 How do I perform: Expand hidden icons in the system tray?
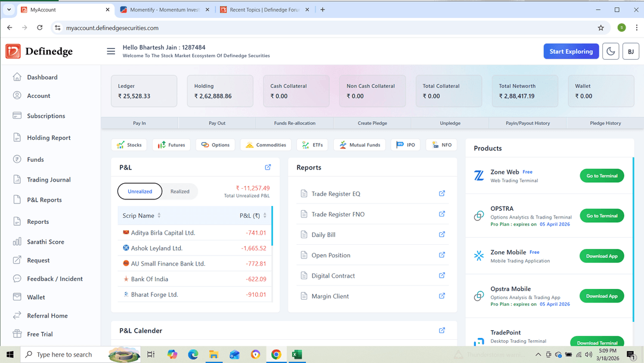click(x=538, y=354)
